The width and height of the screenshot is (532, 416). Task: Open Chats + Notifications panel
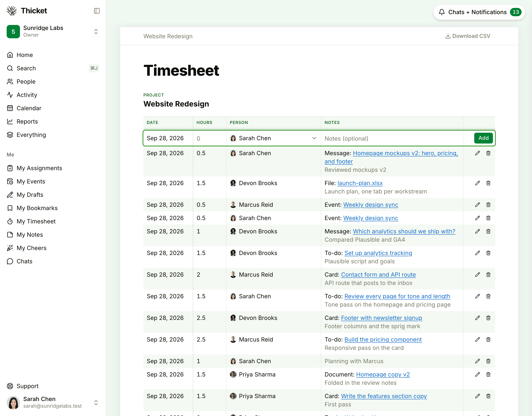pyautogui.click(x=479, y=12)
